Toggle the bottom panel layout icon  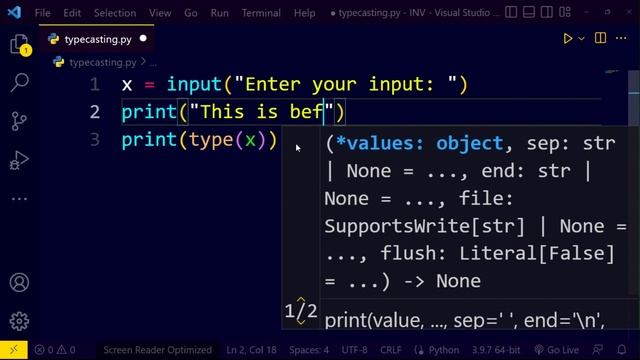pyautogui.click(x=529, y=12)
